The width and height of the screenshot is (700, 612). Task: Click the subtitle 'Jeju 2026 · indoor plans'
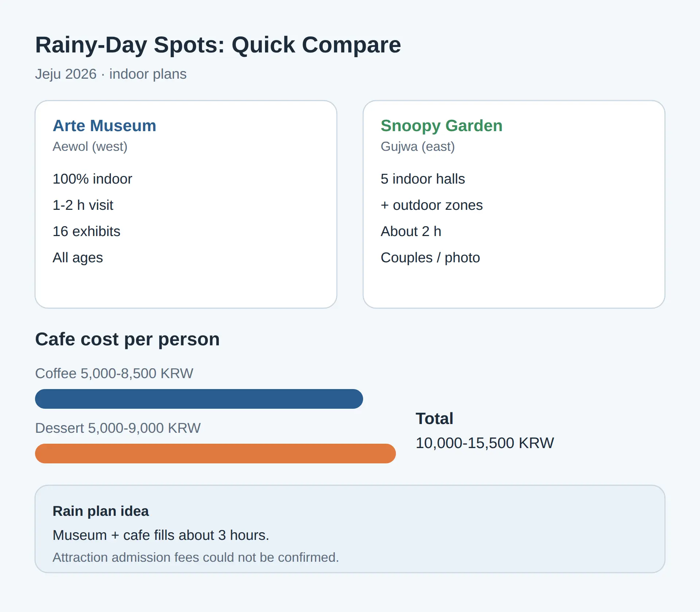click(111, 74)
